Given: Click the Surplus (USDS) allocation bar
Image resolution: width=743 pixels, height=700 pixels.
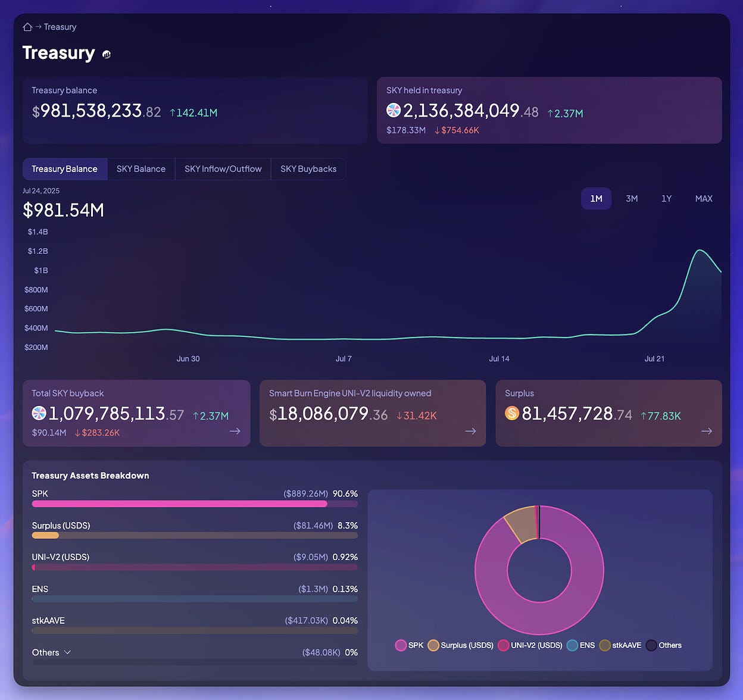Looking at the screenshot, I should (x=195, y=535).
